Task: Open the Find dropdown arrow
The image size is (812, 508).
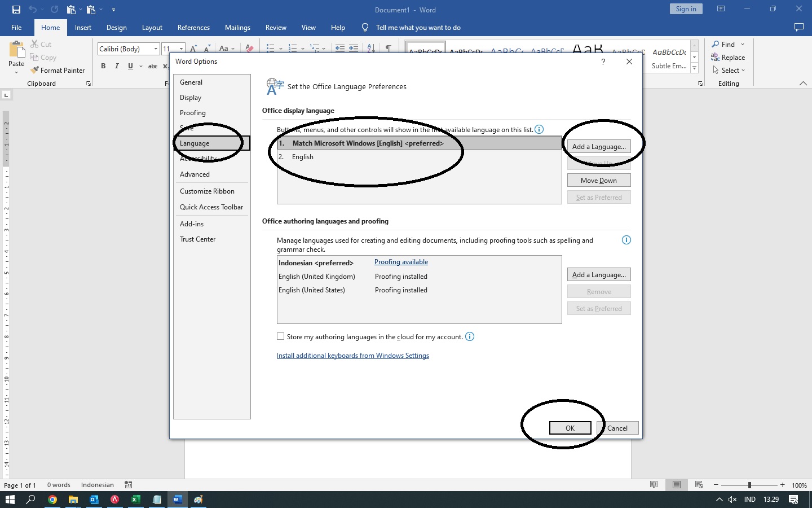Action: click(743, 44)
